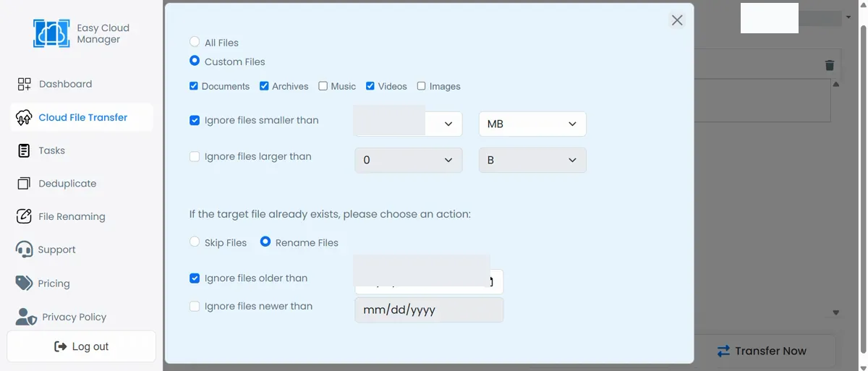Toggle Ignore files older than checkbox
The width and height of the screenshot is (868, 371).
click(x=195, y=278)
